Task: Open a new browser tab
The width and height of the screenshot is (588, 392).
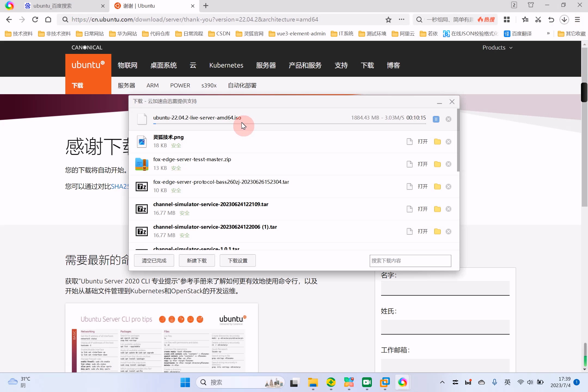Action: [x=206, y=6]
